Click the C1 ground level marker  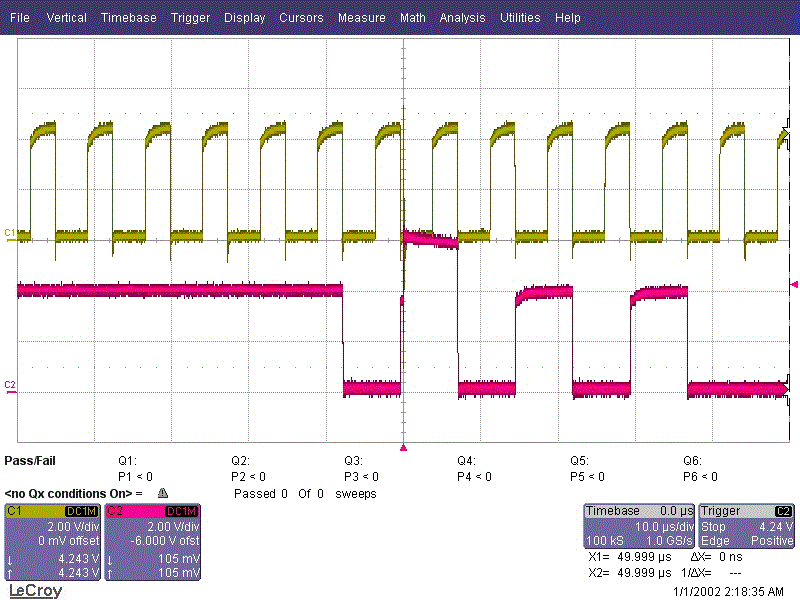[x=11, y=233]
